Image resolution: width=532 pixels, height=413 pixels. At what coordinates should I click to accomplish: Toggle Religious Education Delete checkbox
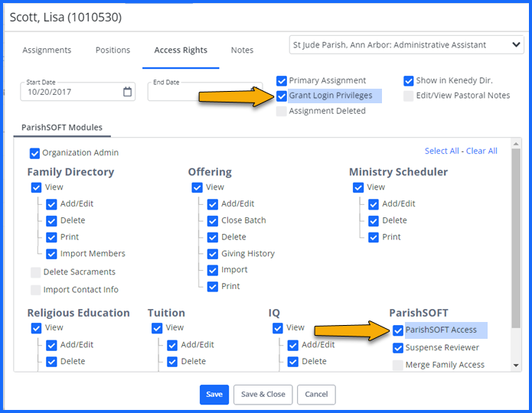(51, 362)
